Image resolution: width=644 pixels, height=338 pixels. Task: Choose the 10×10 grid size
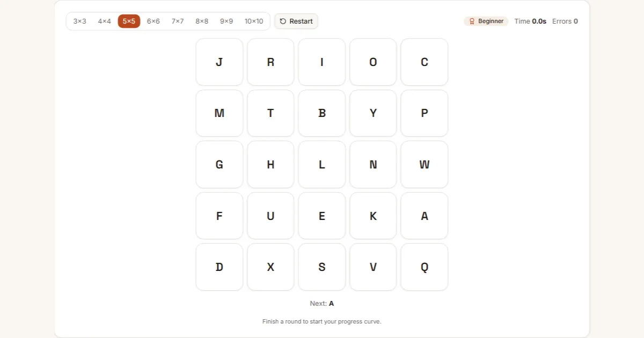254,21
